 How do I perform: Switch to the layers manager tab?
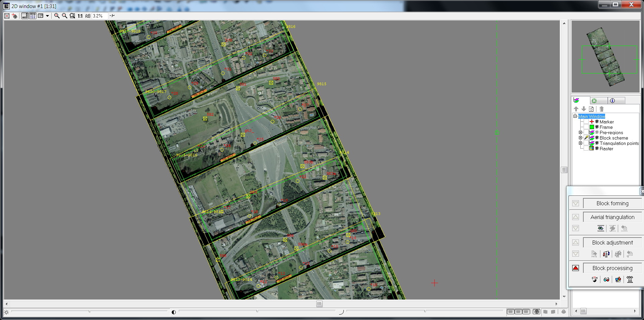pyautogui.click(x=581, y=100)
